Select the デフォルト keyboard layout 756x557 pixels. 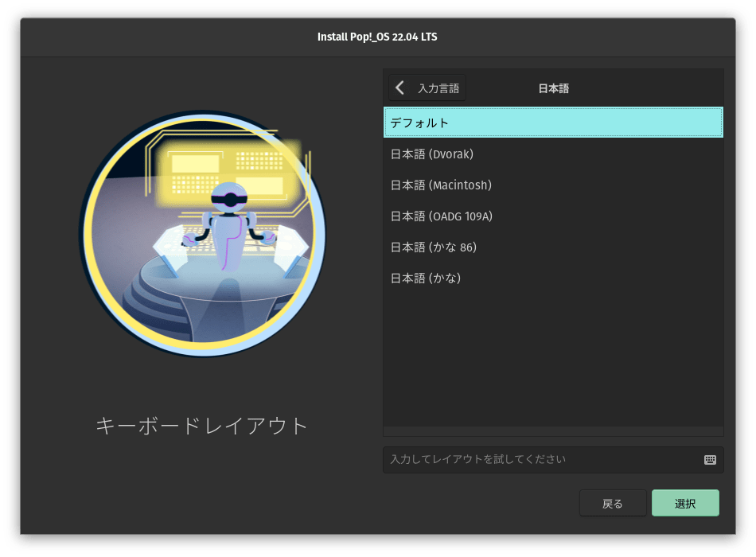tap(553, 123)
